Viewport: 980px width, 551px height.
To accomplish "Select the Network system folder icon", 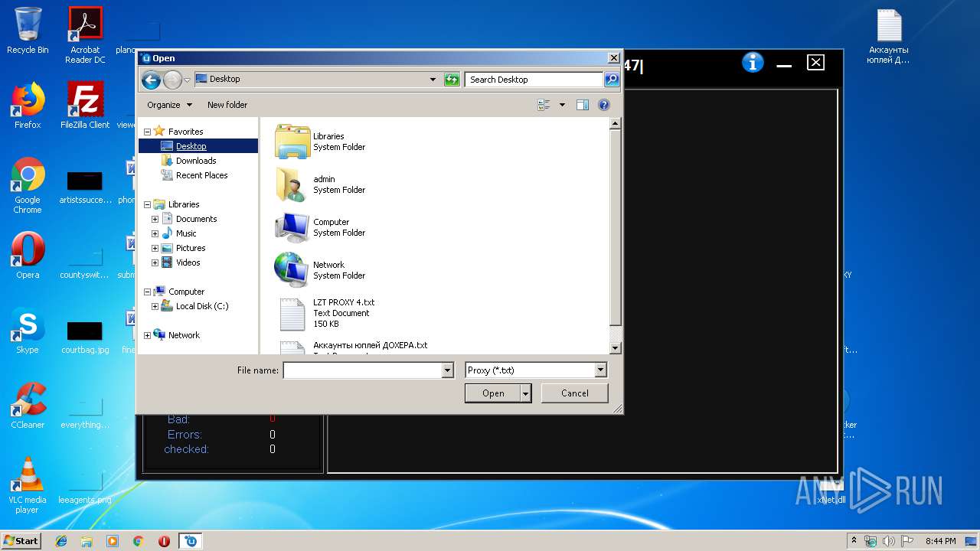I will point(292,270).
